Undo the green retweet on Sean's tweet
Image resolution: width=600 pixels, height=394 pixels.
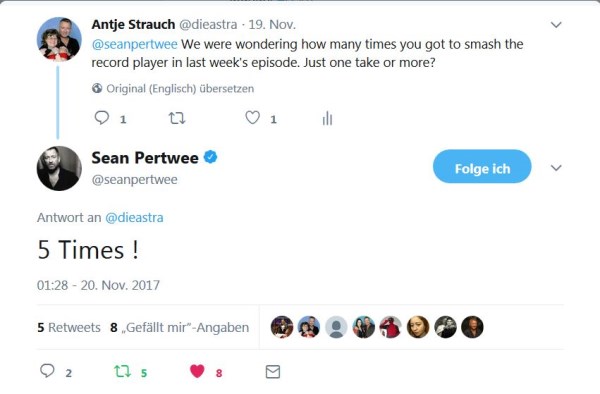122,371
